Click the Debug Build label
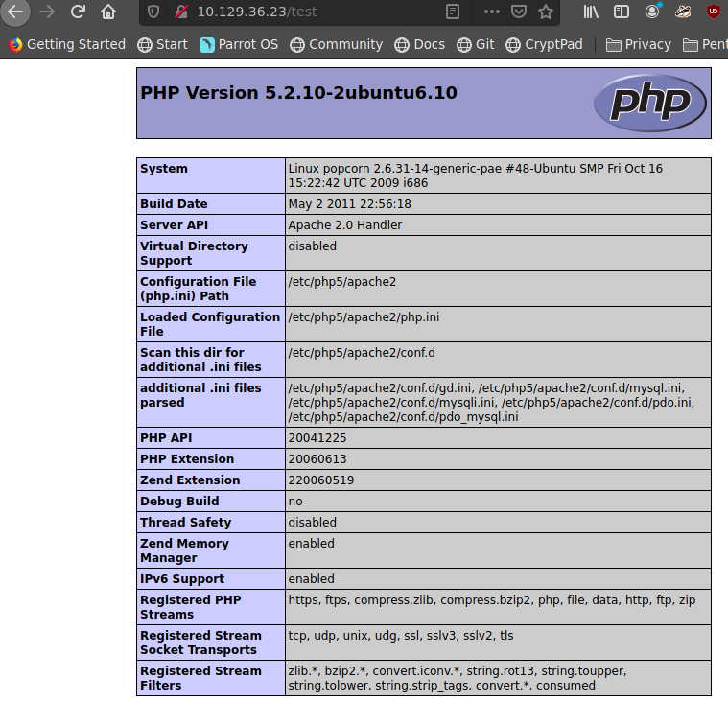Screen dimensions: 728x702 tap(179, 502)
